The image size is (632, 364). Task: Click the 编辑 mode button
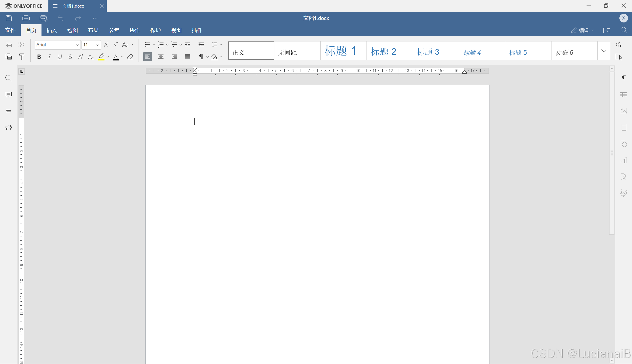[582, 30]
